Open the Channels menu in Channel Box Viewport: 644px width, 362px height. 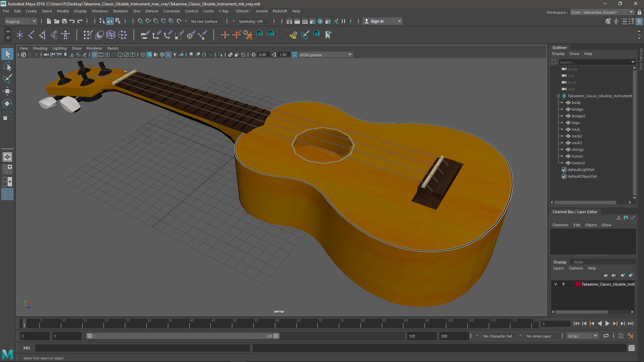tap(560, 225)
